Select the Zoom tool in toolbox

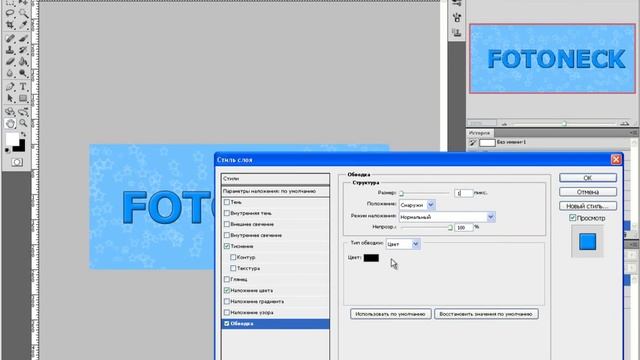[x=23, y=123]
